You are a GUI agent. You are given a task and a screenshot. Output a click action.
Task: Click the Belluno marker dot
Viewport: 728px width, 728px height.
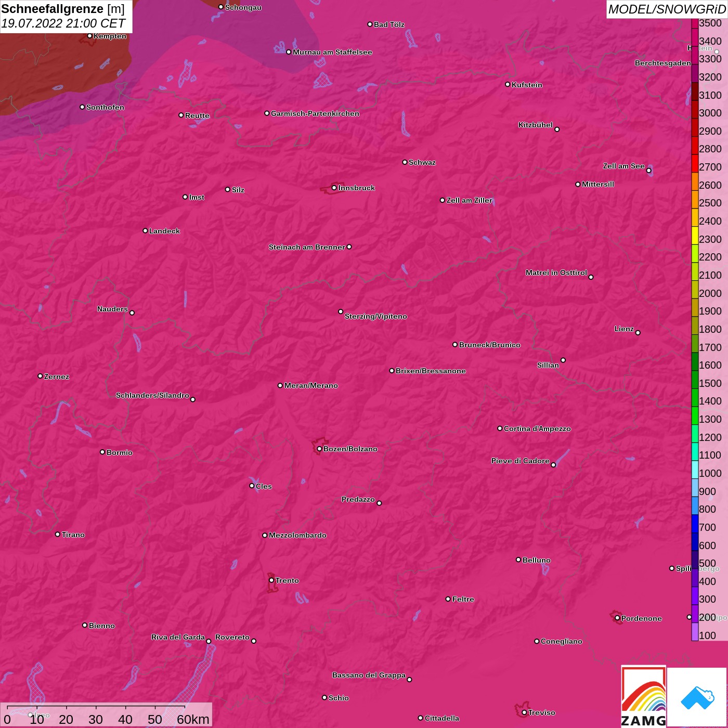[x=518, y=560]
